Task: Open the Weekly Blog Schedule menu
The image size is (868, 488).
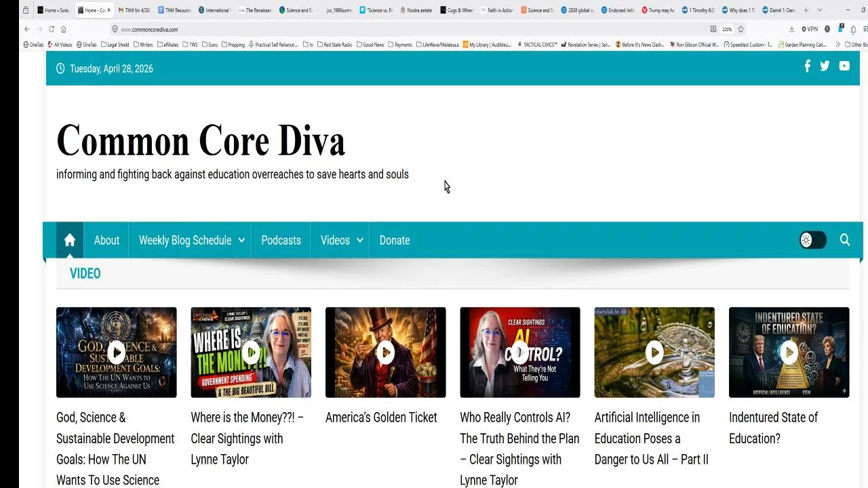Action: [x=185, y=240]
